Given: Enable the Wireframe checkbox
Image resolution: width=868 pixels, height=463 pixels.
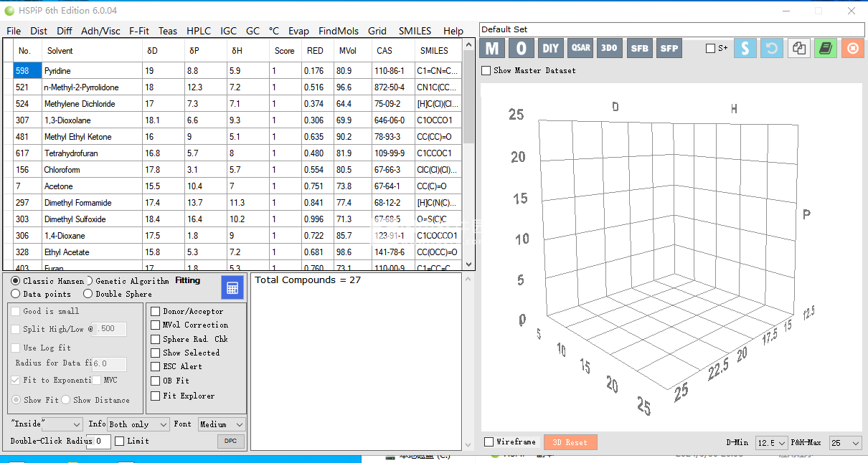Looking at the screenshot, I should 489,441.
